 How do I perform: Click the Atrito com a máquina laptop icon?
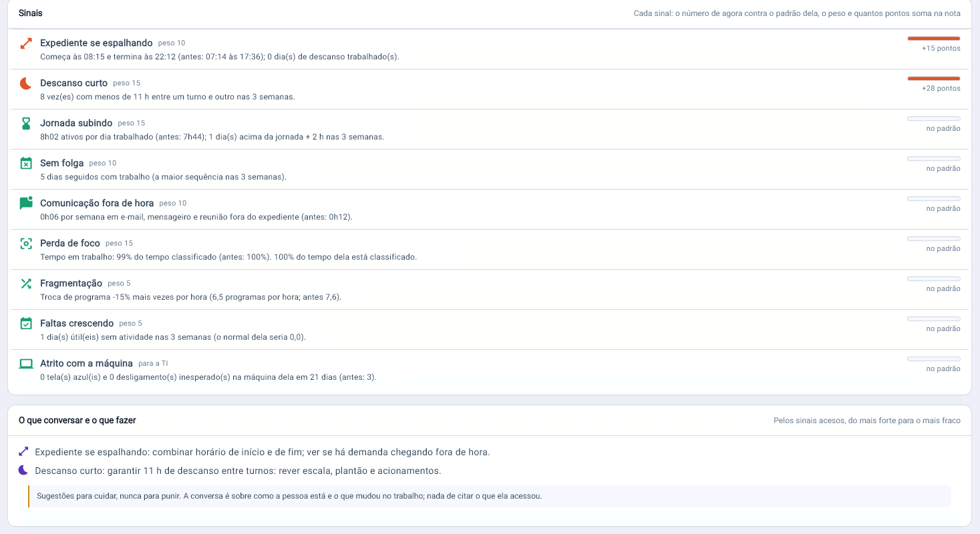coord(26,364)
